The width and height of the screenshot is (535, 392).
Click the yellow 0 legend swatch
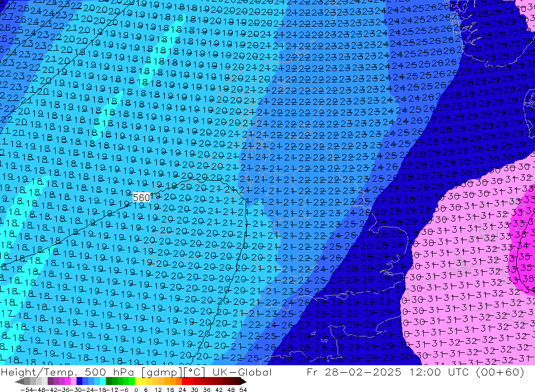click(x=138, y=381)
